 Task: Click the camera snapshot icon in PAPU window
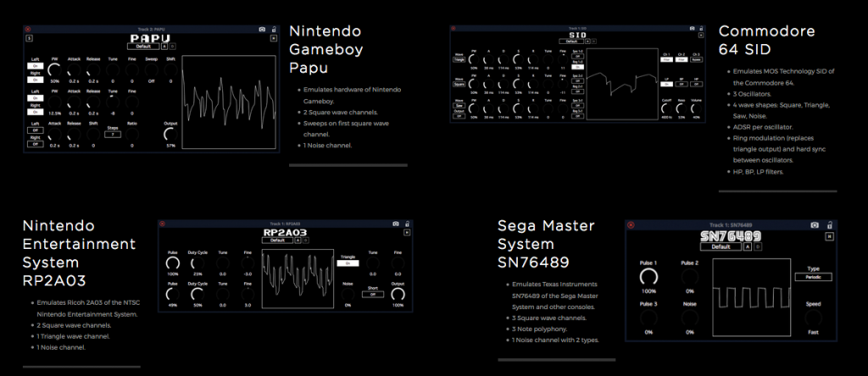click(x=262, y=30)
